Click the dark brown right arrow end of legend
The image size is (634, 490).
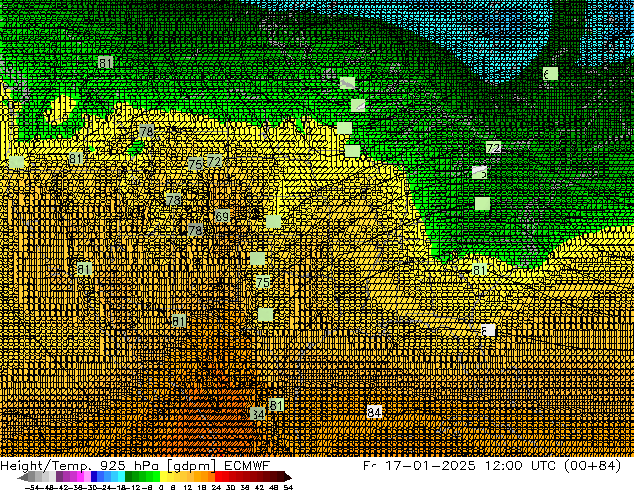288,477
